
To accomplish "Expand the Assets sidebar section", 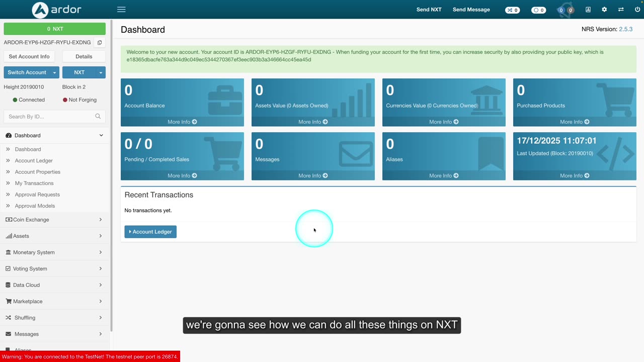I will point(54,236).
